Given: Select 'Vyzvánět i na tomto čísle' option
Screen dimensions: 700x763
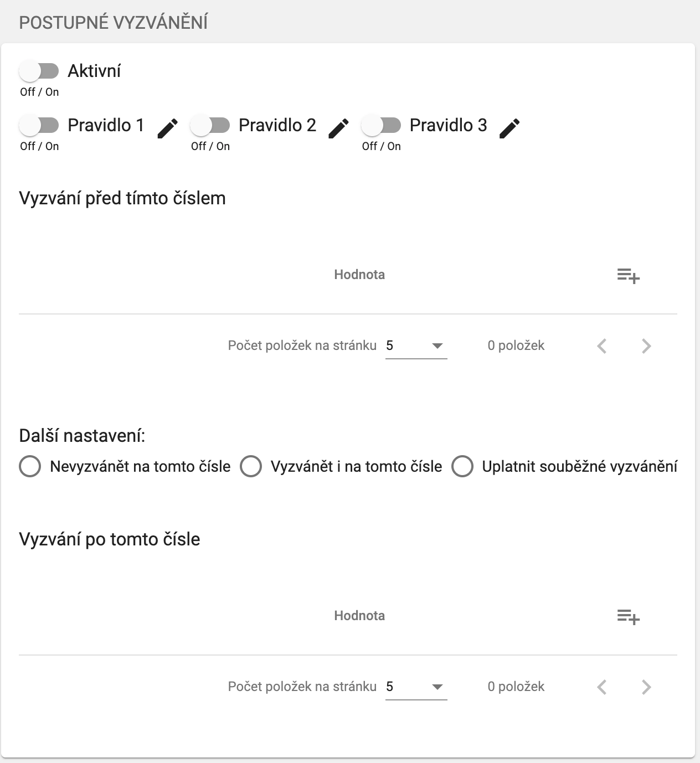Looking at the screenshot, I should (251, 466).
